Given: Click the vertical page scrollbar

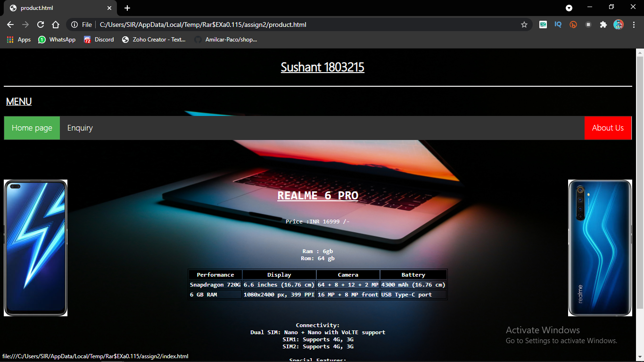Looking at the screenshot, I should (640, 182).
